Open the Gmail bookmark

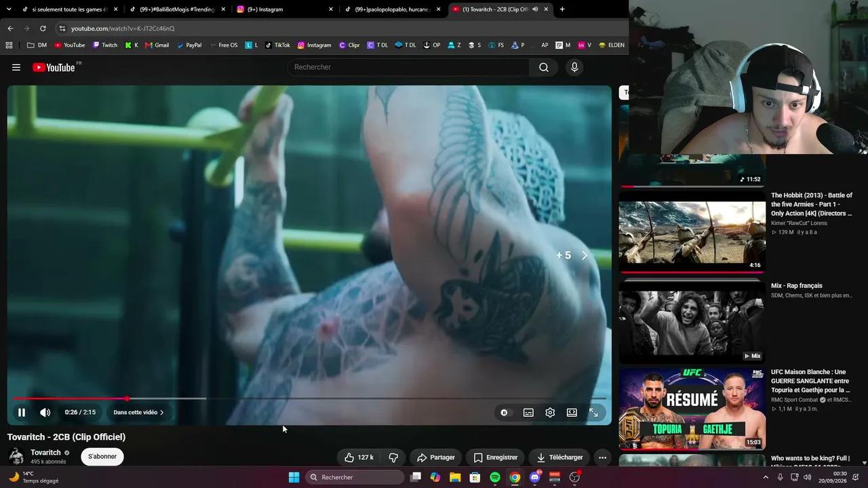pos(157,45)
